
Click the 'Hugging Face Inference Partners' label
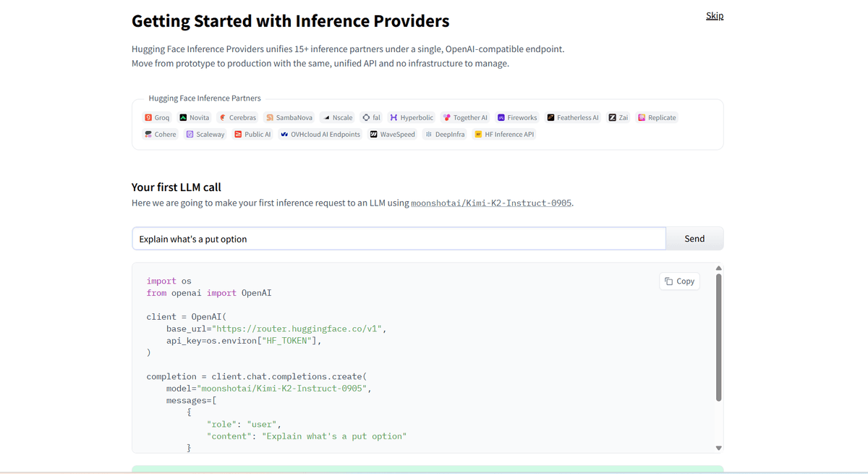coord(205,98)
